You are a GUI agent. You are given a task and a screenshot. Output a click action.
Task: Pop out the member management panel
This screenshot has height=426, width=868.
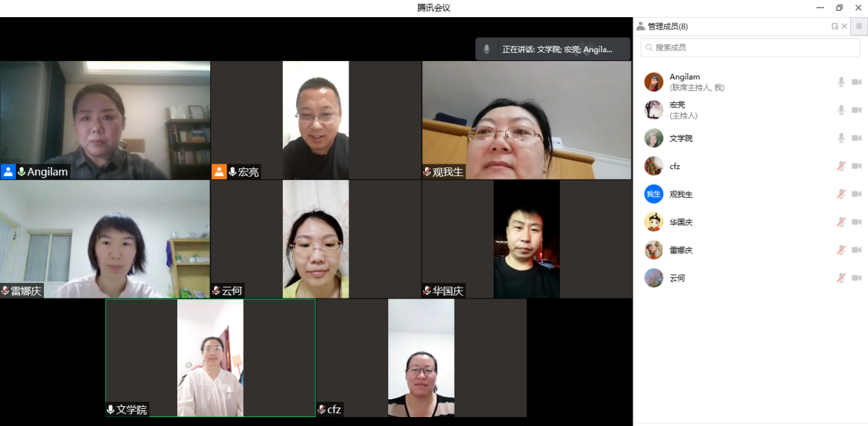834,27
